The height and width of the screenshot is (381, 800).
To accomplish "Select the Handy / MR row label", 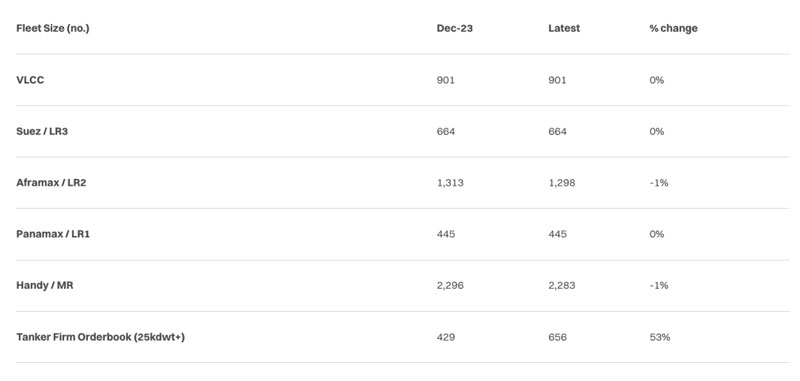I will 44,286.
